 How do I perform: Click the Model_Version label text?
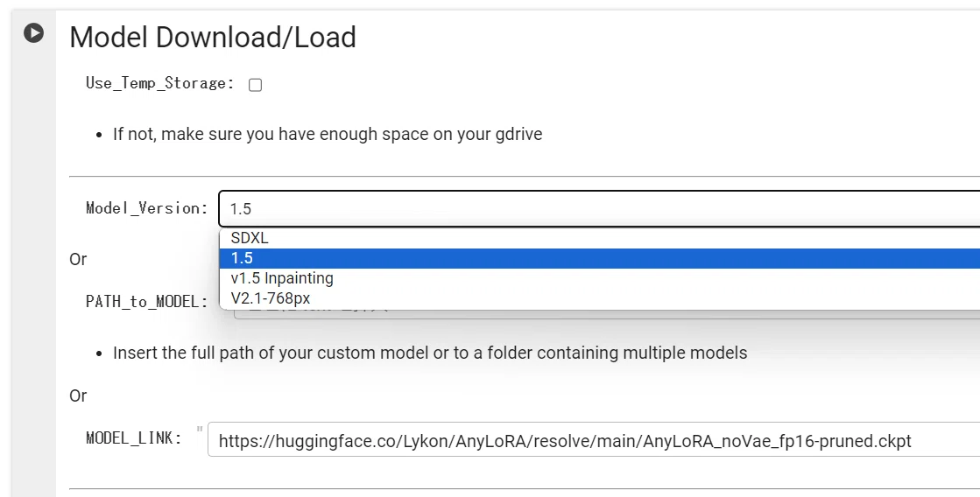(x=147, y=208)
